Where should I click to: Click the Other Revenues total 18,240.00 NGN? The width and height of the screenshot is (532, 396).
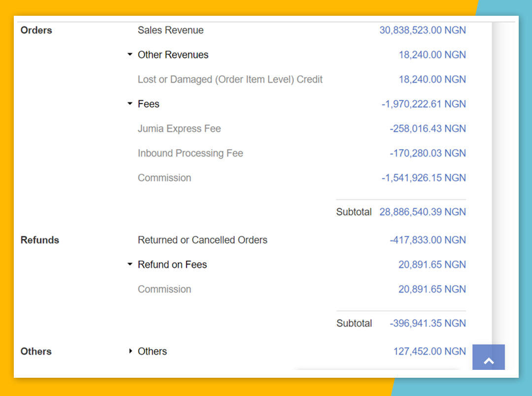432,55
